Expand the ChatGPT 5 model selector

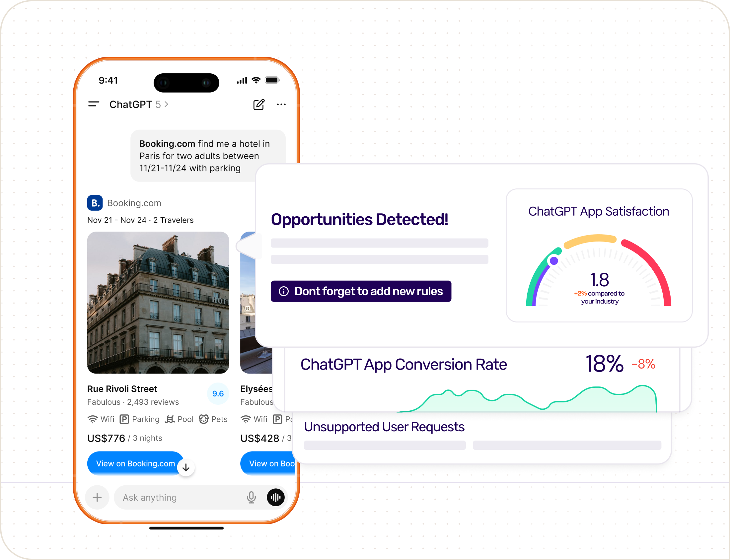tap(139, 104)
